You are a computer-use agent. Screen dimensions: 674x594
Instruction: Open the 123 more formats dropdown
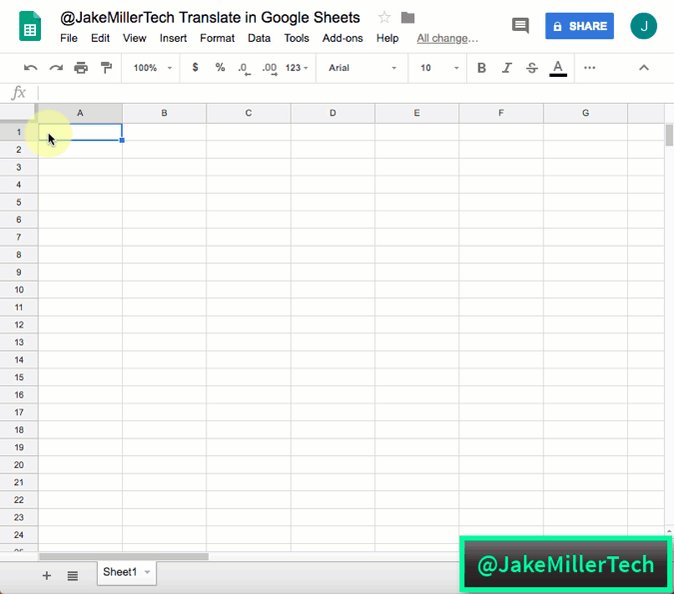(297, 68)
